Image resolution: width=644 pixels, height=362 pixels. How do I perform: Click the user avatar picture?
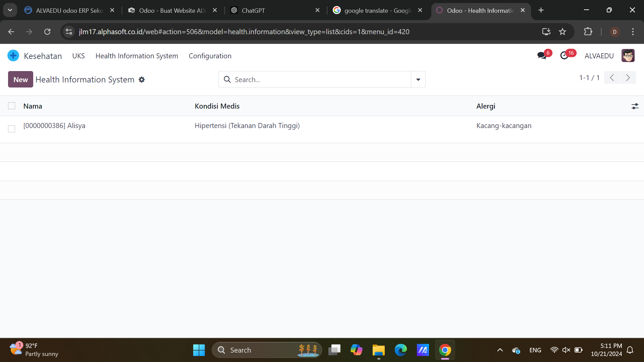(628, 56)
